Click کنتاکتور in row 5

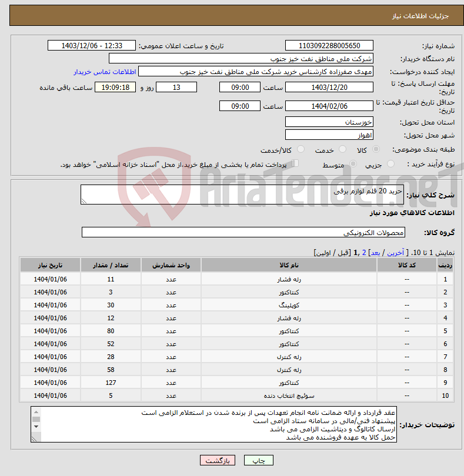click(x=289, y=331)
